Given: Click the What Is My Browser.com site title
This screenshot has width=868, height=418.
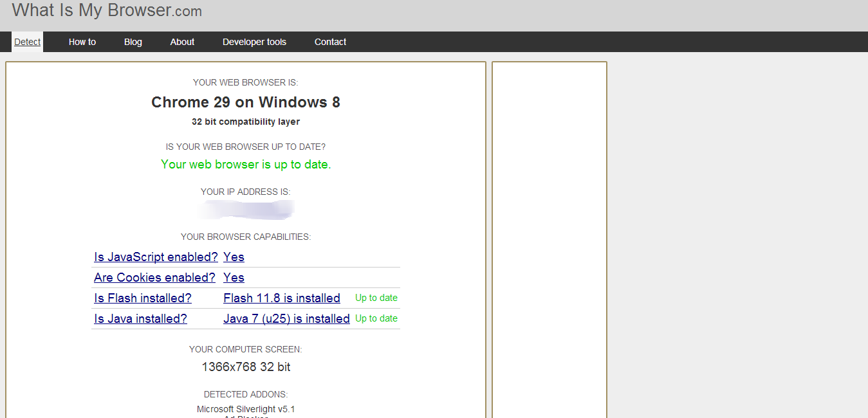Looking at the screenshot, I should [x=107, y=10].
